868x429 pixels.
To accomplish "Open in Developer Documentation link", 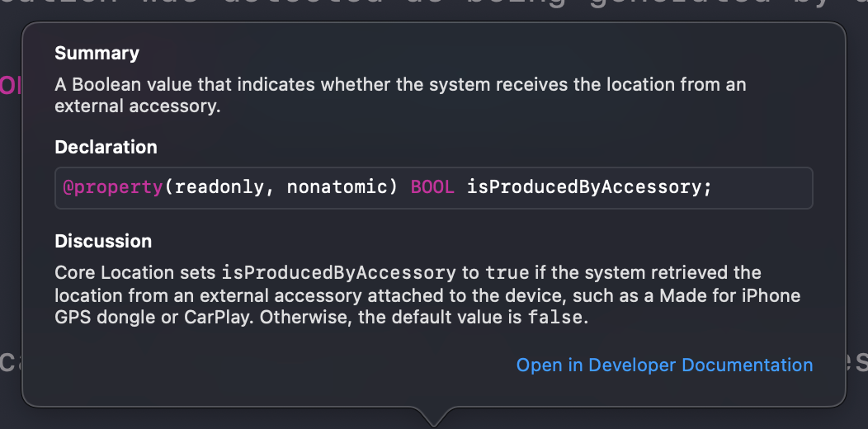I will coord(664,365).
